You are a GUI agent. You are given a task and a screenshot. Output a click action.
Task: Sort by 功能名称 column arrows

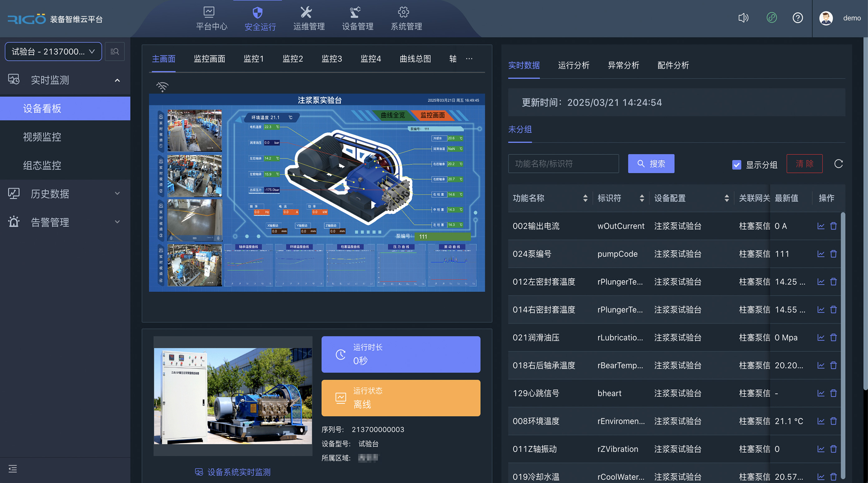(585, 198)
